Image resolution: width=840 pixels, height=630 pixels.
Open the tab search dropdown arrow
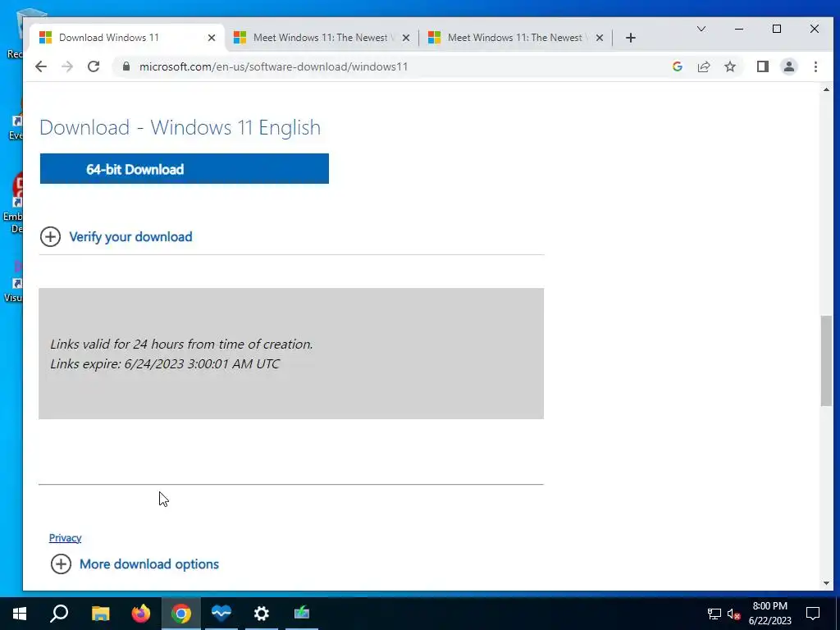click(x=701, y=29)
